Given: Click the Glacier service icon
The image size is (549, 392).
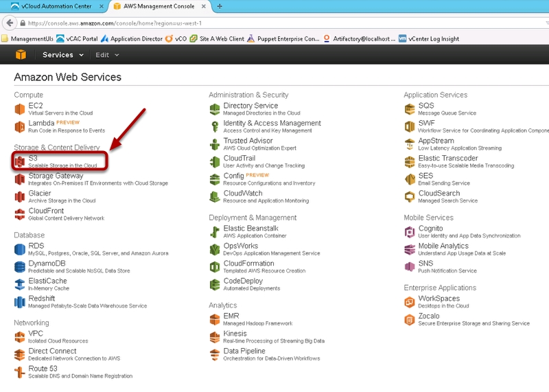Looking at the screenshot, I should pyautogui.click(x=20, y=196).
